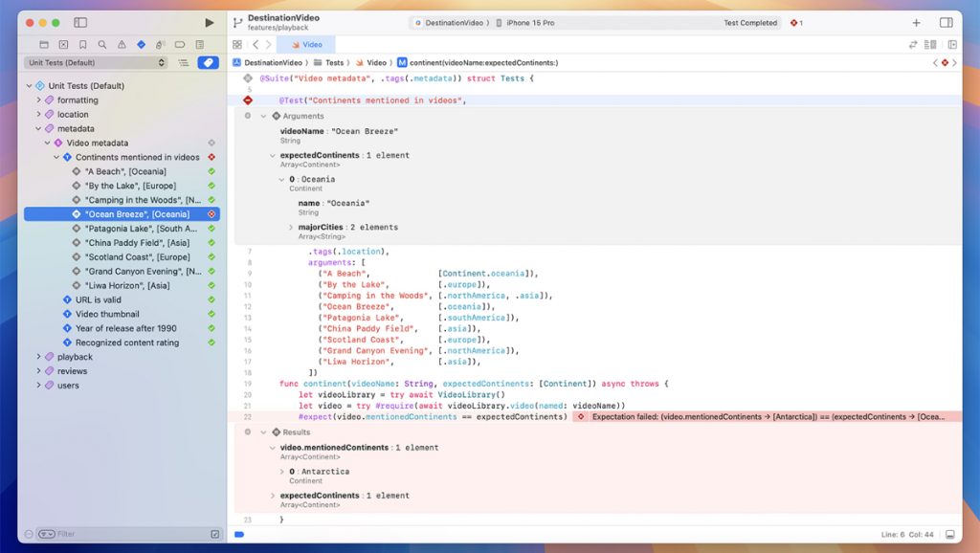Open the Find navigator magnifier icon
This screenshot has width=980, height=553.
[x=102, y=44]
